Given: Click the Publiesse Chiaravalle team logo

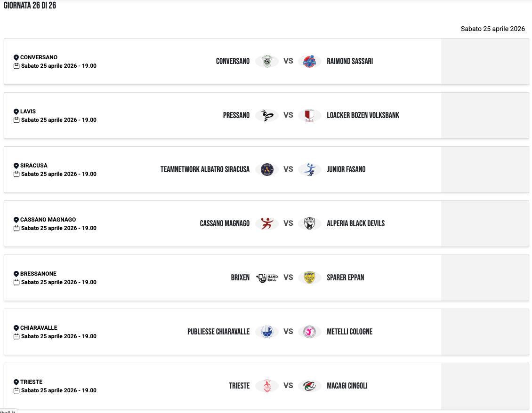Looking at the screenshot, I should tap(267, 332).
